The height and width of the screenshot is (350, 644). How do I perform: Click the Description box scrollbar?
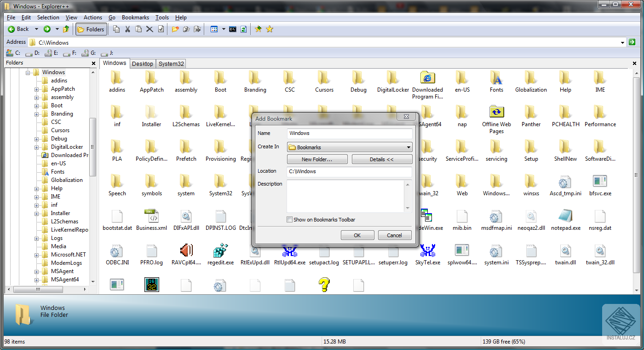408,196
